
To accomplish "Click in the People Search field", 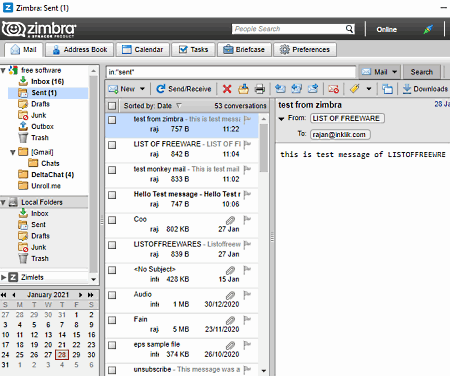I will tap(289, 29).
